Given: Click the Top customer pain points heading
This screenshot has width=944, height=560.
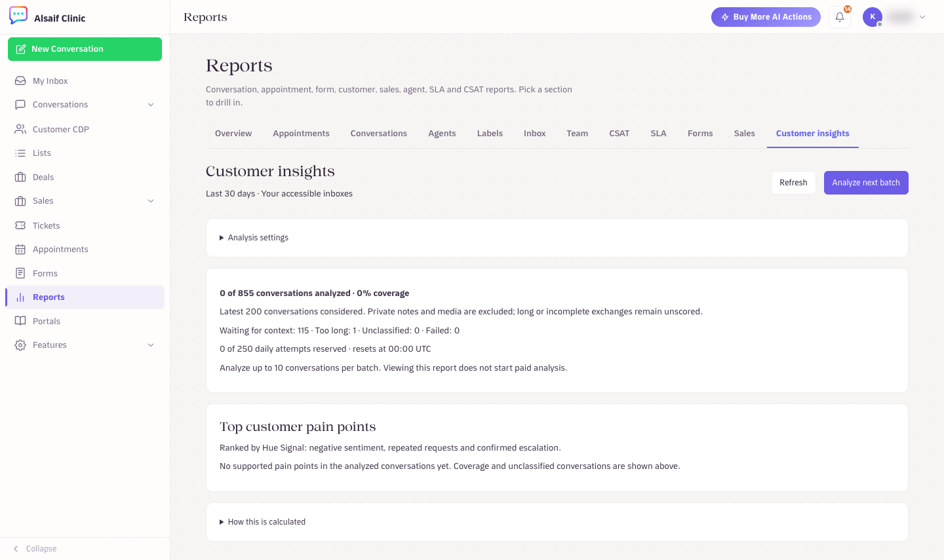Looking at the screenshot, I should (x=298, y=426).
